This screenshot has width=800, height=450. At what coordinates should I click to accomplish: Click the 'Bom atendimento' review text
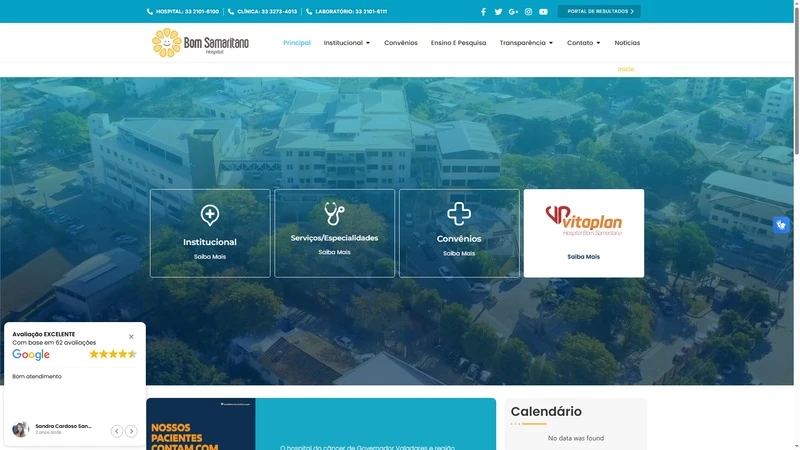(x=37, y=377)
